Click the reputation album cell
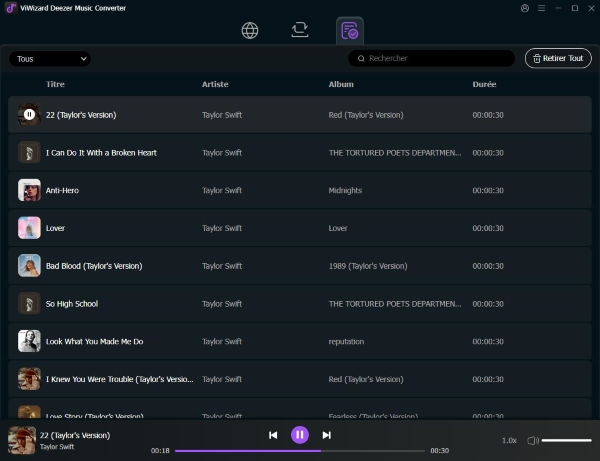600x461 pixels. (x=346, y=342)
